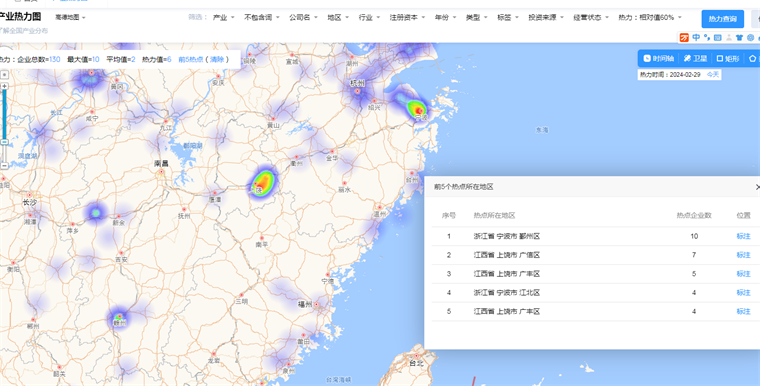Viewport: 760px width, 386px height.
Task: Open the 高德地图 map source dropdown
Action: pyautogui.click(x=70, y=17)
